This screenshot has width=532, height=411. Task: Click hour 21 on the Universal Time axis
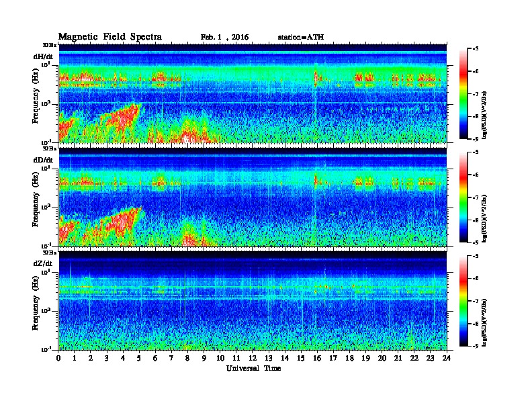click(x=398, y=358)
